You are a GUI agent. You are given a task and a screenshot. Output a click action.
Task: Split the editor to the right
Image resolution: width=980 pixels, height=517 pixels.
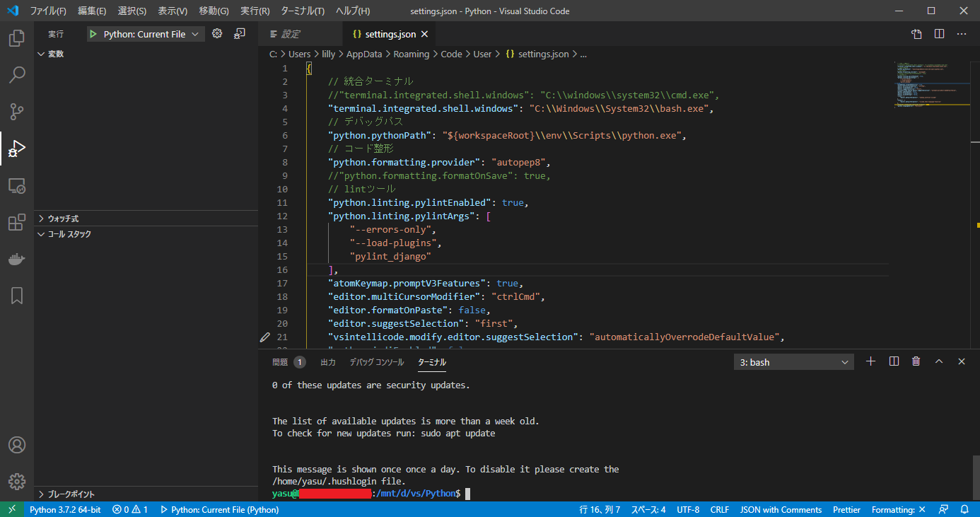pyautogui.click(x=939, y=34)
